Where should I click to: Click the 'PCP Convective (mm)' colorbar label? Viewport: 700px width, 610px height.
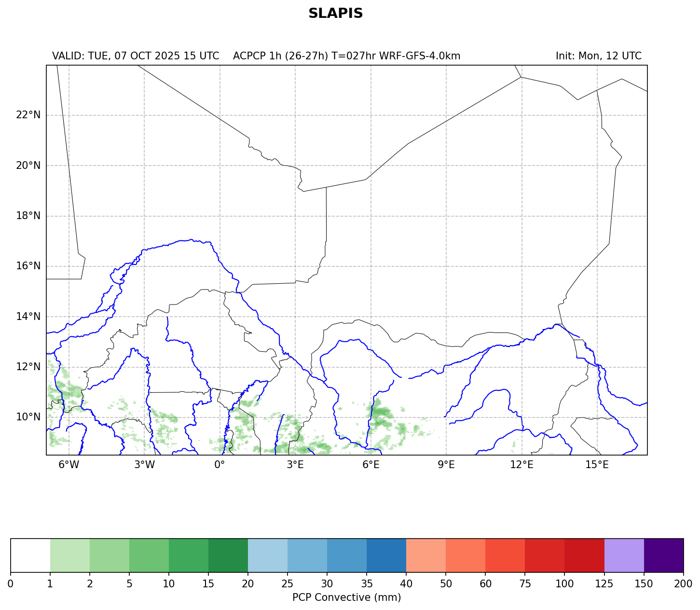pyautogui.click(x=346, y=597)
